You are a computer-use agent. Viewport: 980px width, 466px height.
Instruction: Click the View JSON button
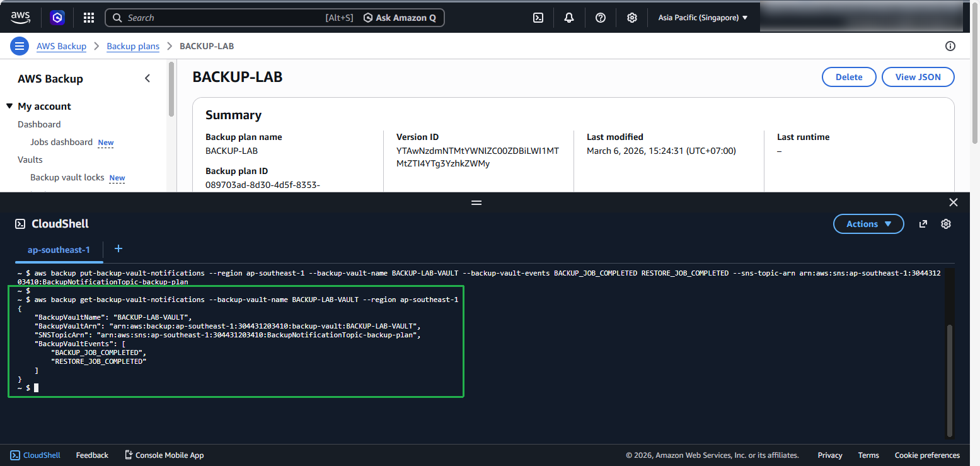tap(918, 77)
